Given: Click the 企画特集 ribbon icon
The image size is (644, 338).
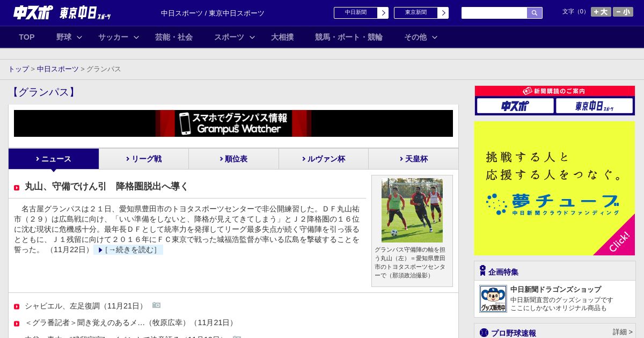Looking at the screenshot, I should tap(482, 270).
